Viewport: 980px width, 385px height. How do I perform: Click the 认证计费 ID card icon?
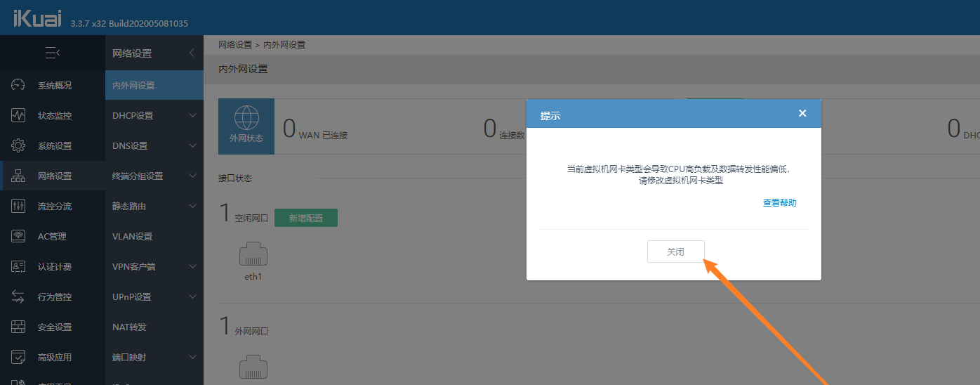(18, 267)
